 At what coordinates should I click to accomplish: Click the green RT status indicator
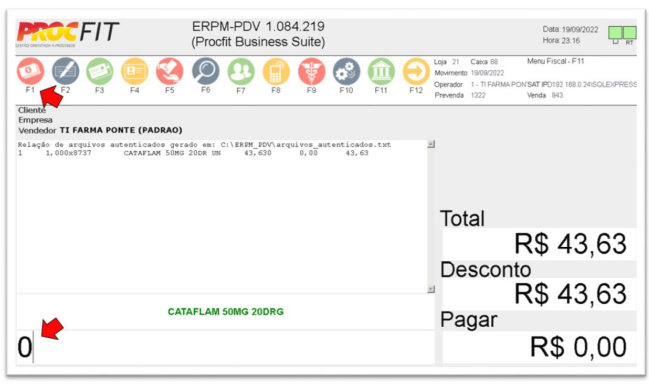[x=630, y=33]
